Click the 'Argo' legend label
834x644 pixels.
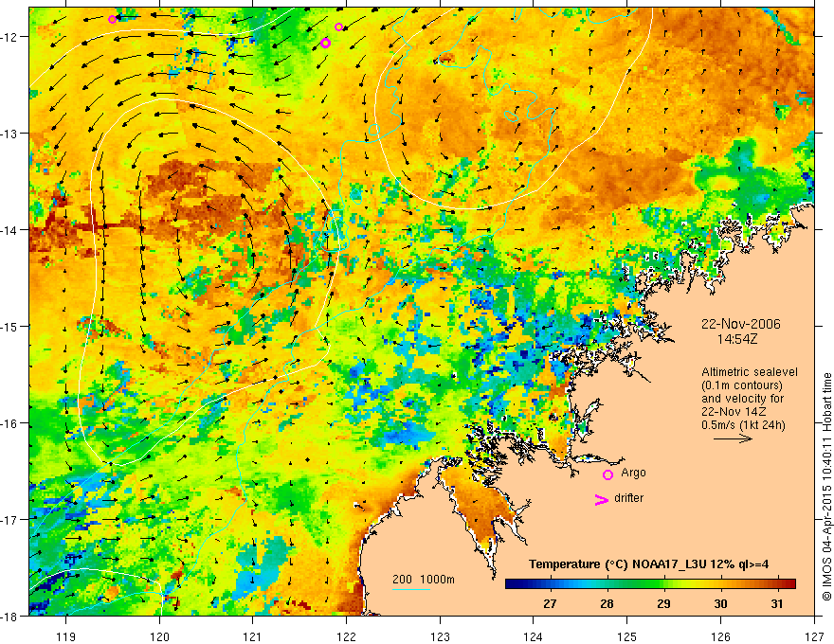point(633,473)
